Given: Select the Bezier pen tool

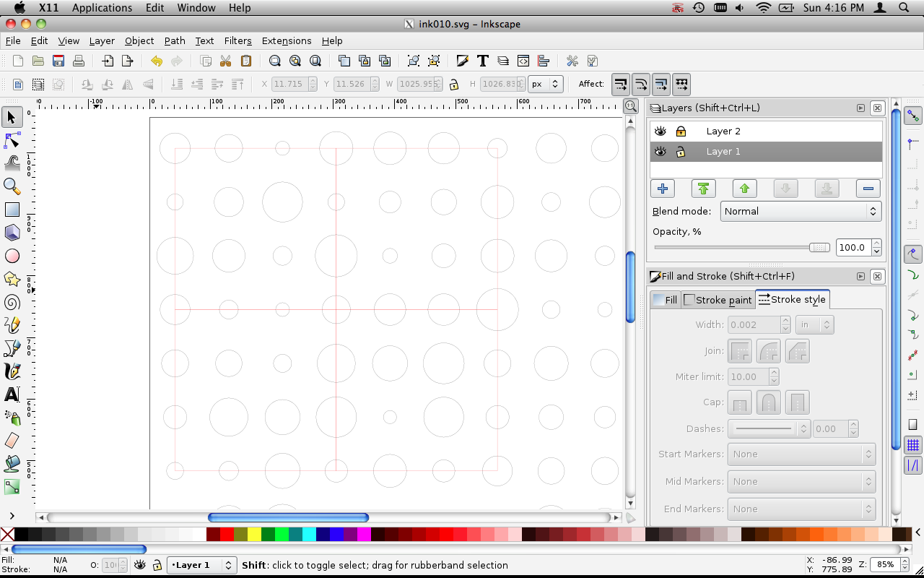Looking at the screenshot, I should 12,348.
